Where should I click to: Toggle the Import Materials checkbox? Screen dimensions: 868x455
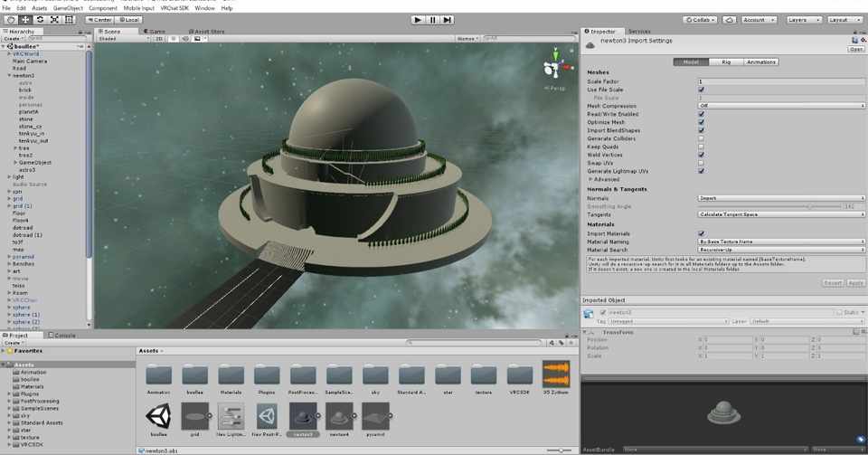tap(702, 233)
